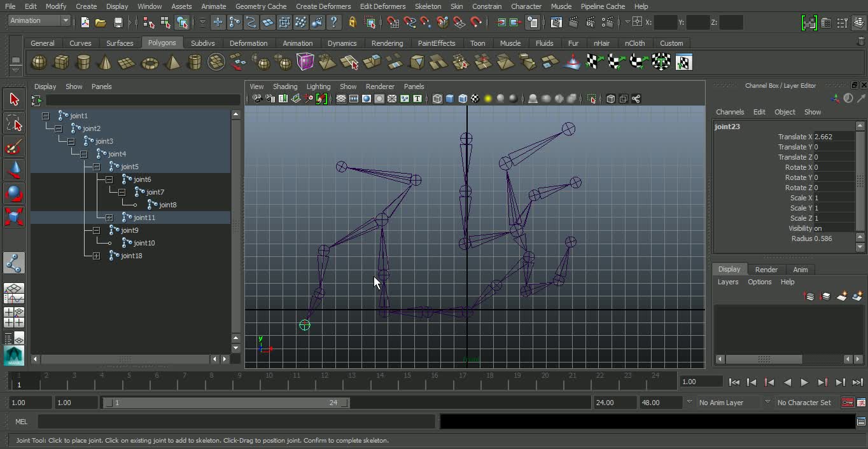The width and height of the screenshot is (868, 449).
Task: Switch to the Render layer tab
Action: coord(766,270)
